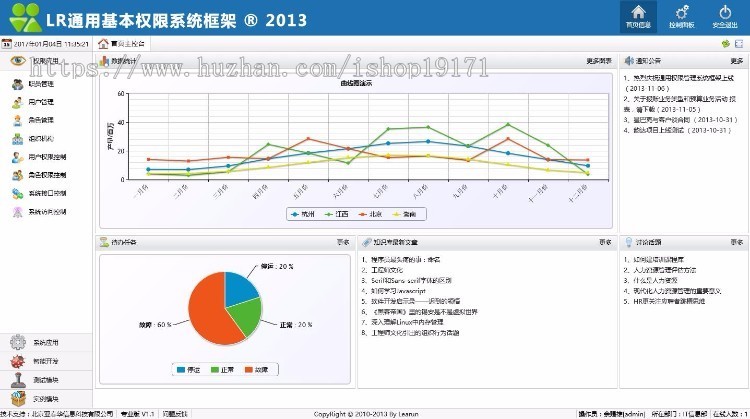750x419 pixels.
Task: Open fourth notice in 通知公告 list
Action: 677,130
